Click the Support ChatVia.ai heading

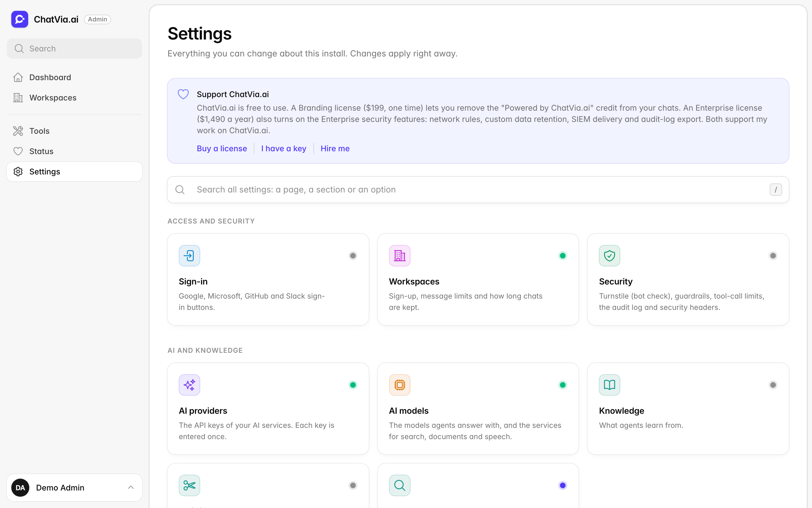tap(233, 95)
